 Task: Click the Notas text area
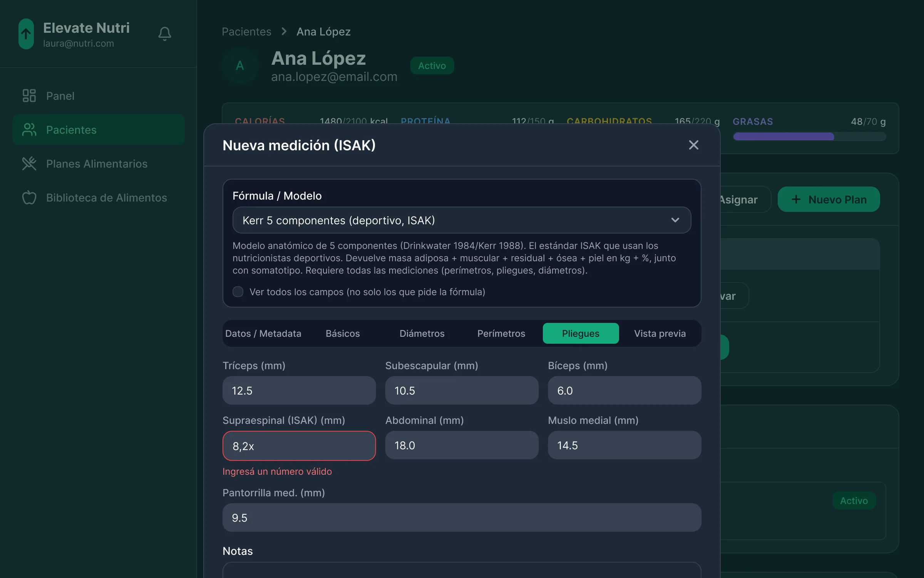click(462, 570)
